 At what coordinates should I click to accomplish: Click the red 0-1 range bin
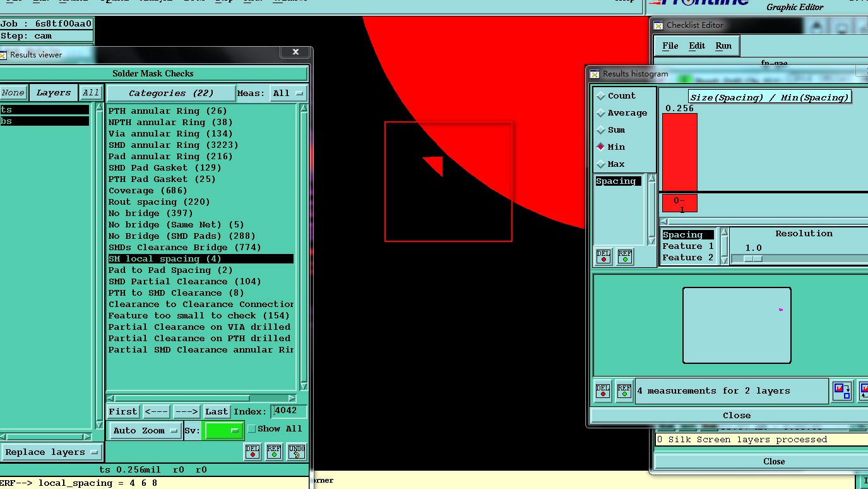tap(680, 203)
